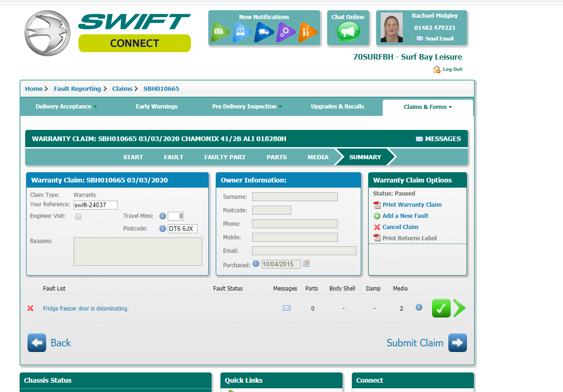Open the orange tools notification icon
Viewport: 563px width, 392px height.
point(307,32)
